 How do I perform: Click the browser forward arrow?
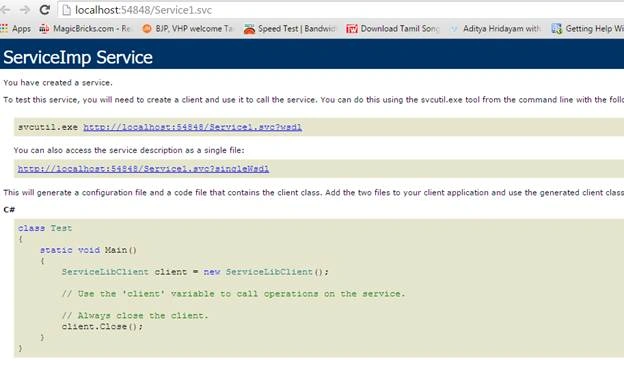pyautogui.click(x=25, y=10)
